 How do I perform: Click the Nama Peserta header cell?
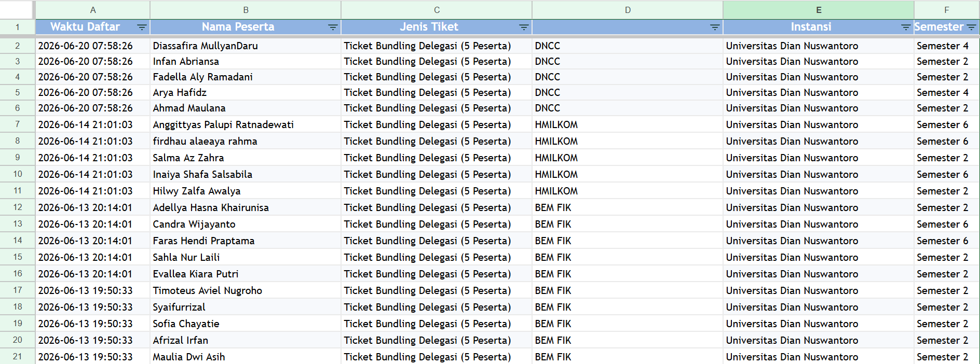click(246, 27)
